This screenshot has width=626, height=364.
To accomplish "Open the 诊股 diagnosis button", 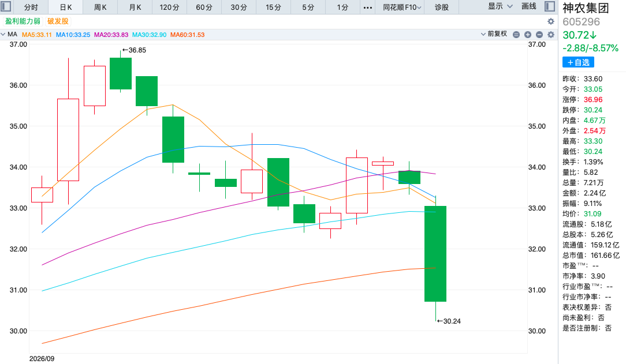I will pyautogui.click(x=442, y=7).
